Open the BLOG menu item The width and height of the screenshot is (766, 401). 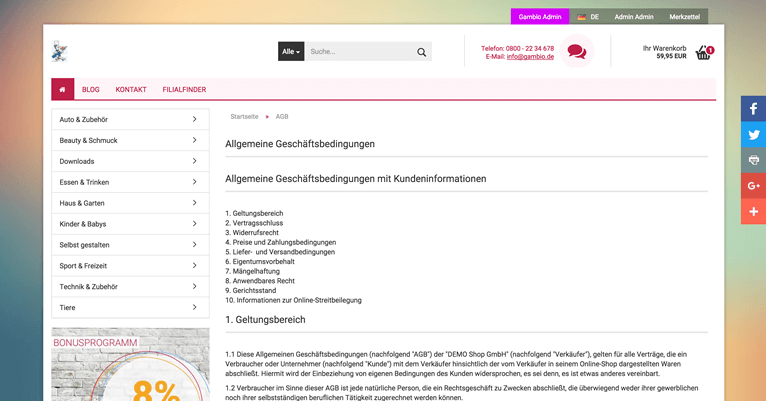91,90
